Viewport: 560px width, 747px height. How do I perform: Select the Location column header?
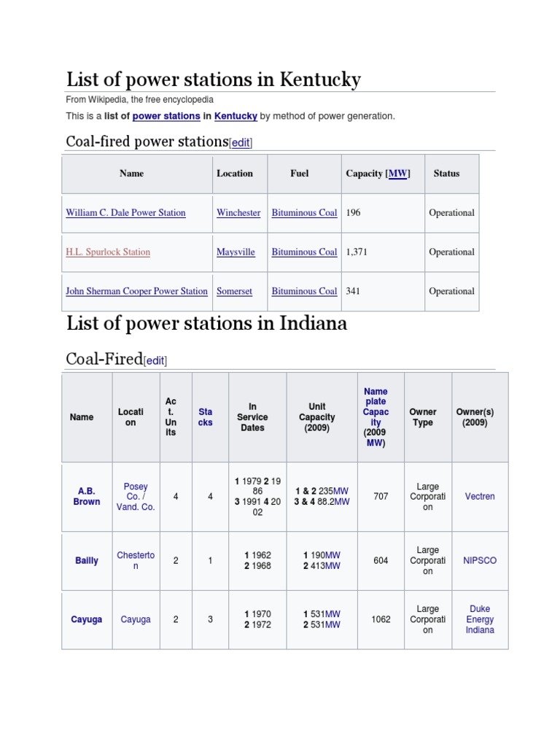click(x=235, y=174)
